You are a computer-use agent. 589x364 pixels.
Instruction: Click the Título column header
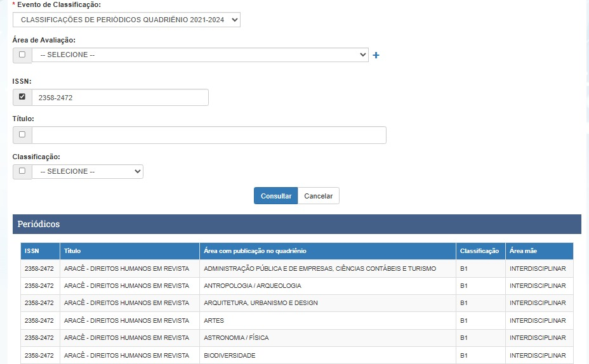tap(72, 251)
